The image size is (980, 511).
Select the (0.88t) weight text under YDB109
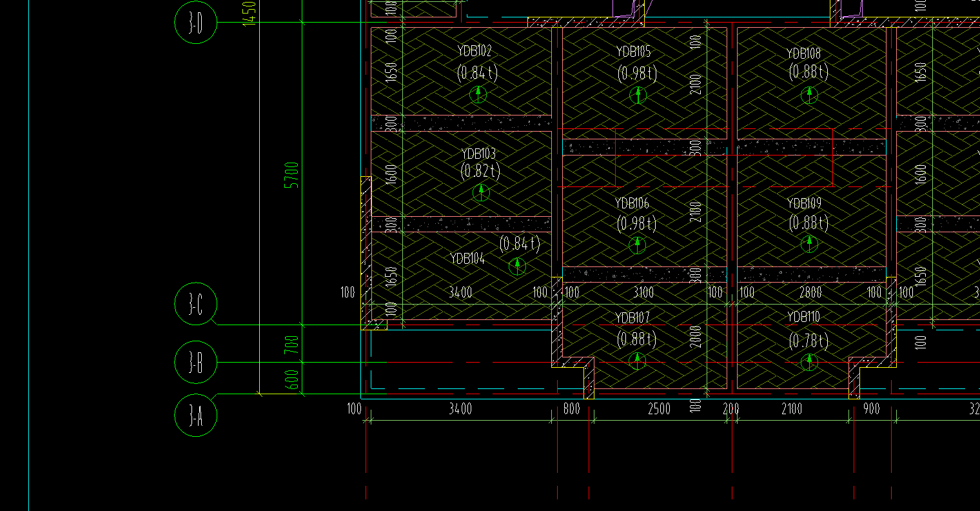pos(808,222)
